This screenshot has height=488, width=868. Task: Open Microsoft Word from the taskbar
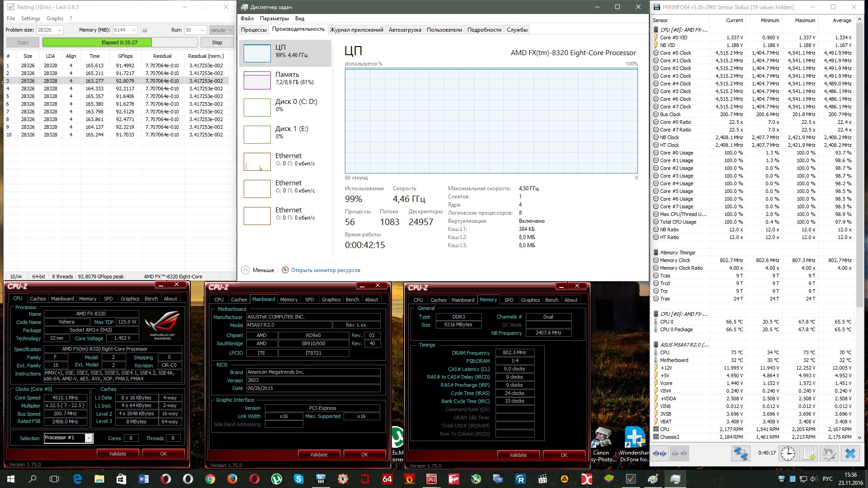click(144, 479)
